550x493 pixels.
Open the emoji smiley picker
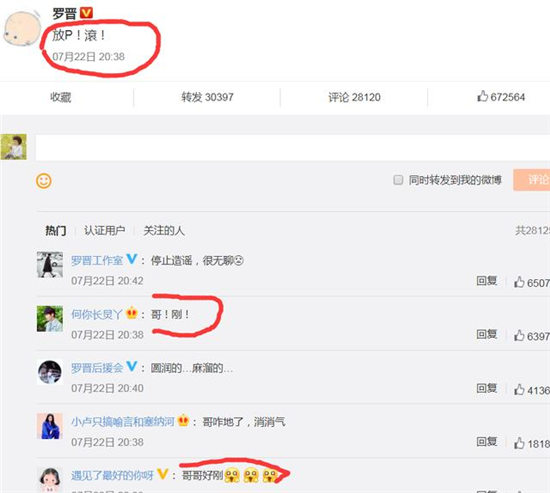(44, 181)
